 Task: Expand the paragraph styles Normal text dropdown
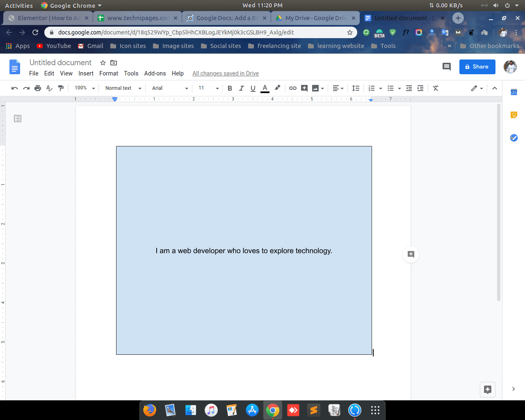121,88
